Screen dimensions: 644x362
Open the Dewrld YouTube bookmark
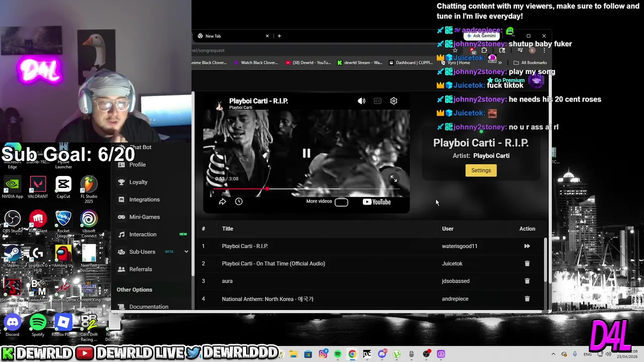(308, 63)
